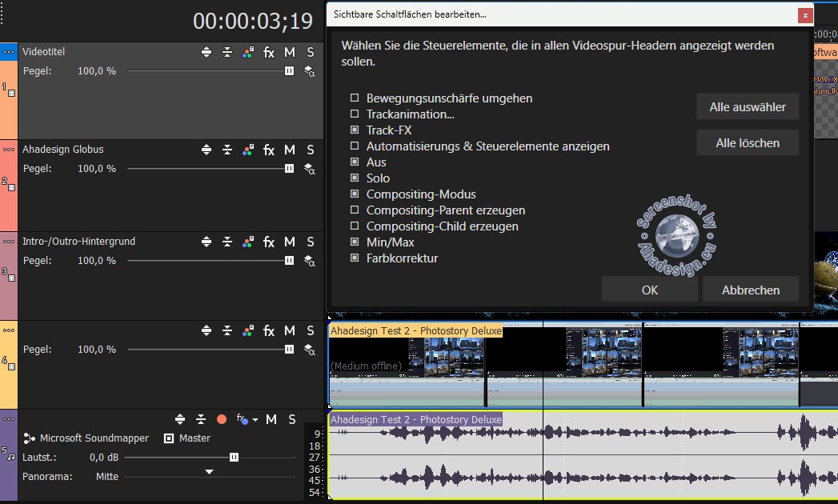Click Alle löschen button
The image size is (838, 504).
pyautogui.click(x=748, y=142)
